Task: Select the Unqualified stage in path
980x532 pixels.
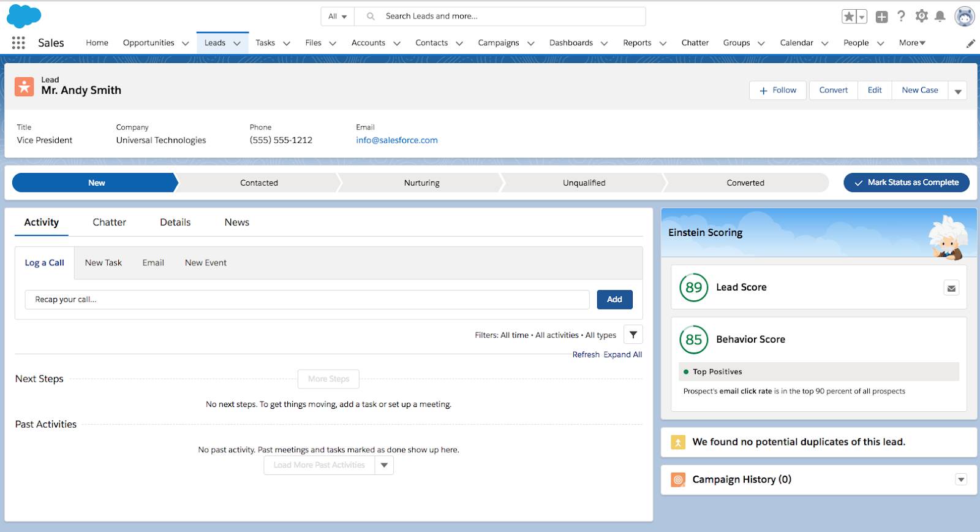Action: [x=584, y=183]
